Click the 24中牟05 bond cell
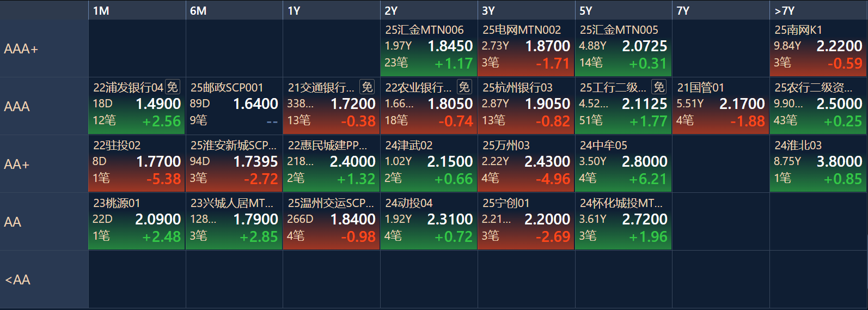This screenshot has height=310, width=868. click(623, 164)
